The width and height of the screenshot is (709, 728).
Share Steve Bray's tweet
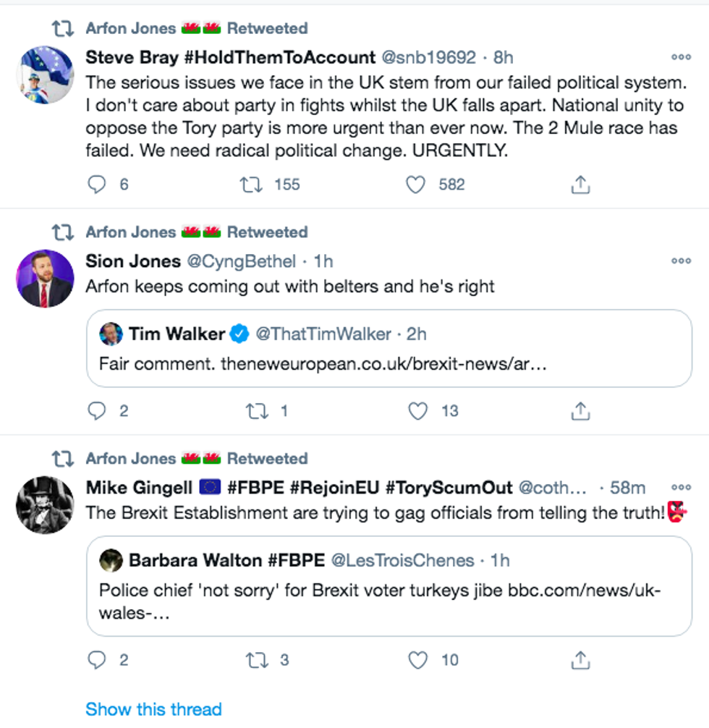click(580, 185)
